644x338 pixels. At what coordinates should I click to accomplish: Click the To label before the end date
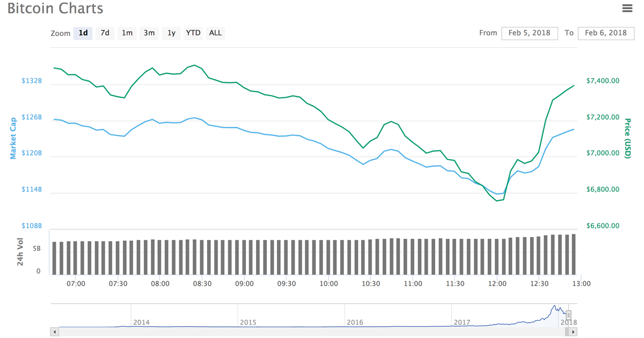[x=569, y=33]
